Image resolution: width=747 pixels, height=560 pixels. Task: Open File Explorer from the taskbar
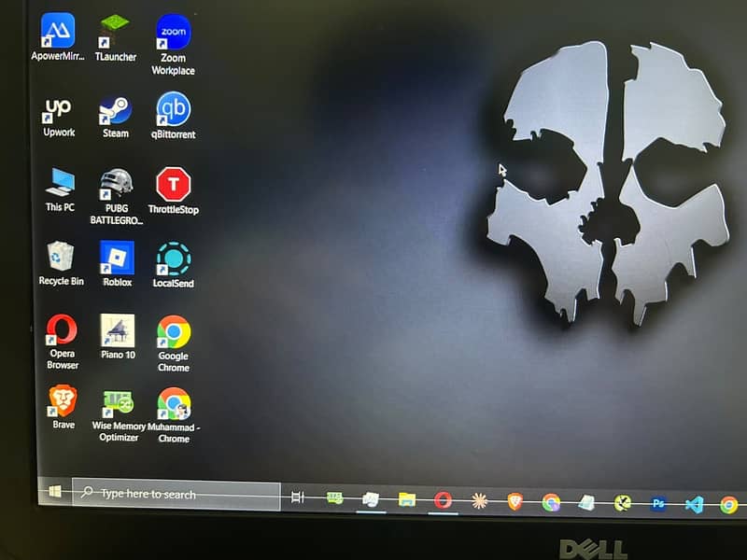(x=407, y=499)
